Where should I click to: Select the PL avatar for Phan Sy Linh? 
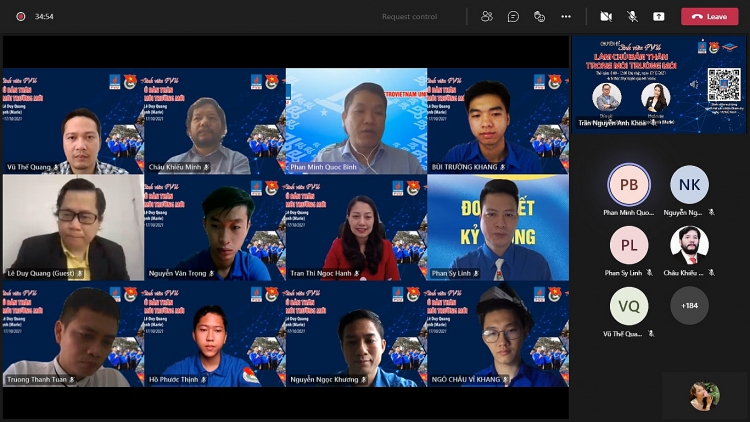(629, 245)
